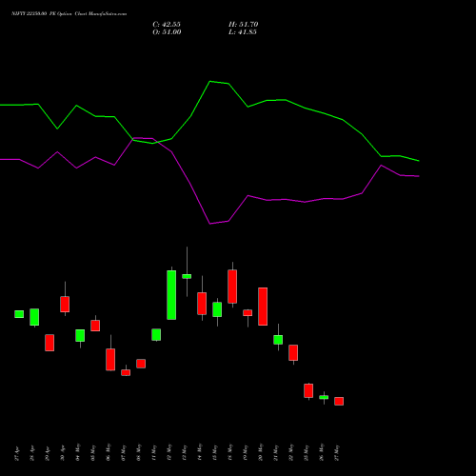Select the open value "O: 51.00"
476x476 pixels.
[167, 32]
